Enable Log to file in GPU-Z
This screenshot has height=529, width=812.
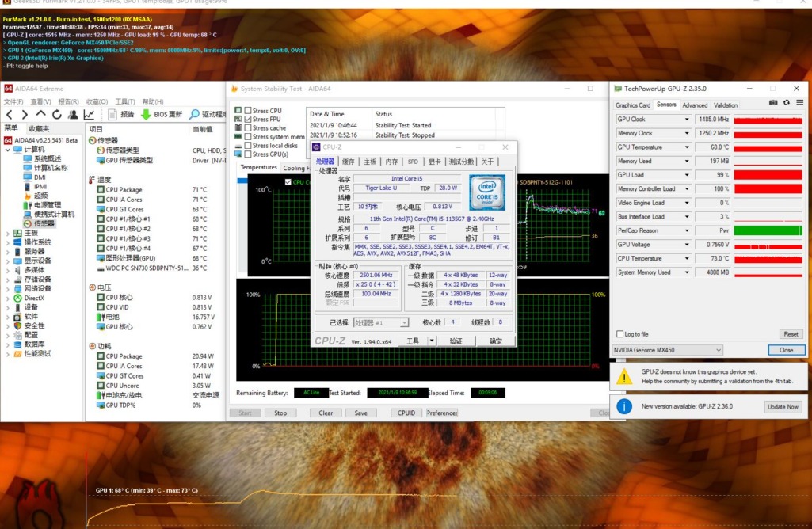[x=619, y=334]
